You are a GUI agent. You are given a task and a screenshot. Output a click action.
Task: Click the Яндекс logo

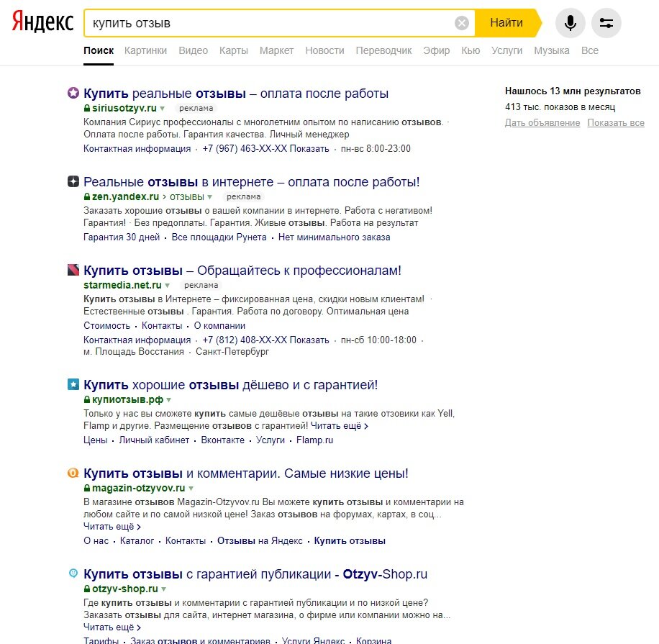42,22
